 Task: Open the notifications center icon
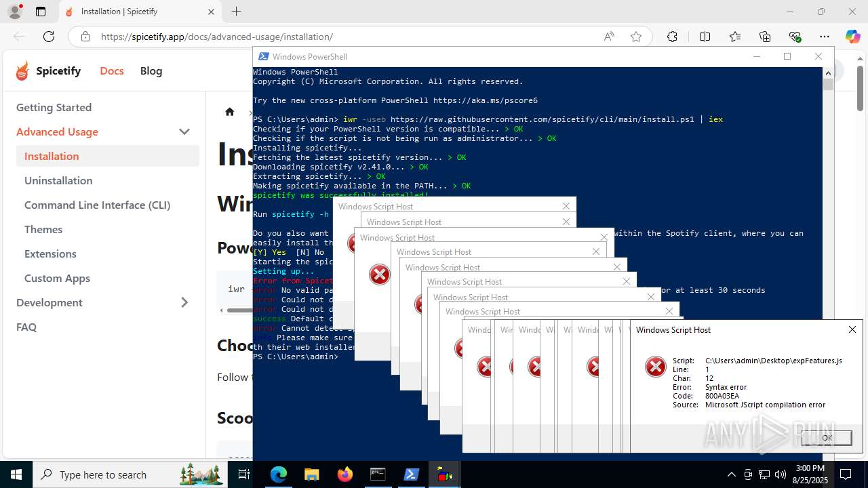846,474
